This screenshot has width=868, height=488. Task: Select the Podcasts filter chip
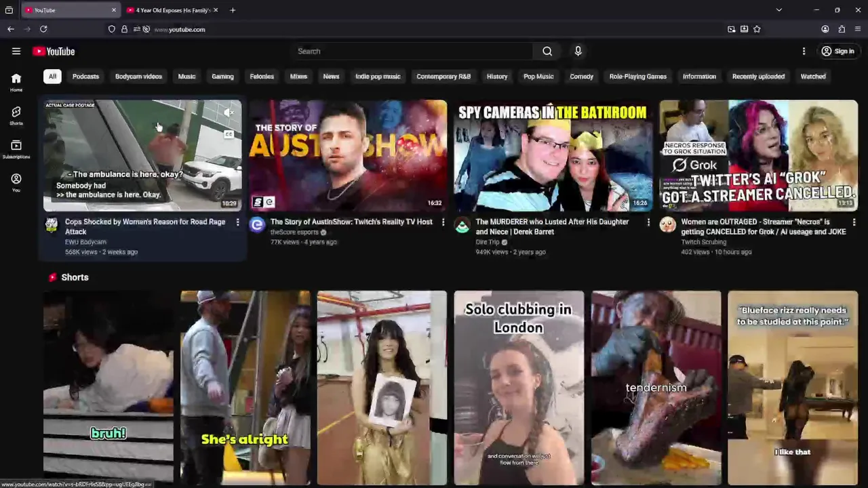point(85,77)
